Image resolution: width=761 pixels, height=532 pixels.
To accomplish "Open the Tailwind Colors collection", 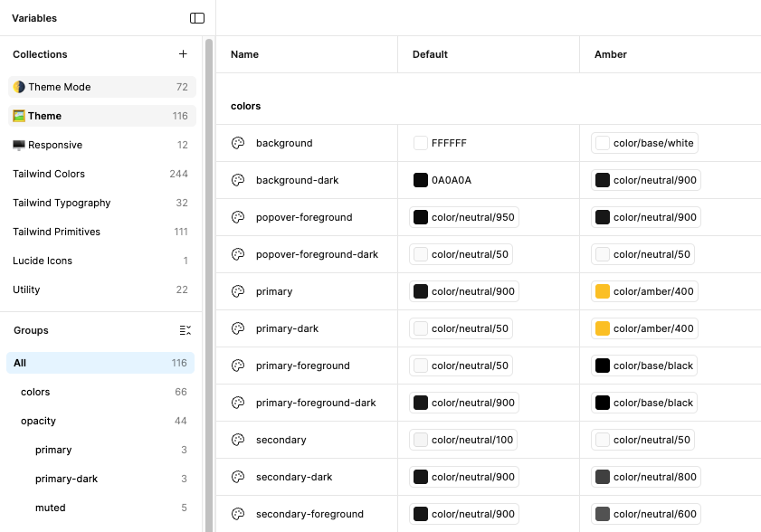I will tap(49, 174).
